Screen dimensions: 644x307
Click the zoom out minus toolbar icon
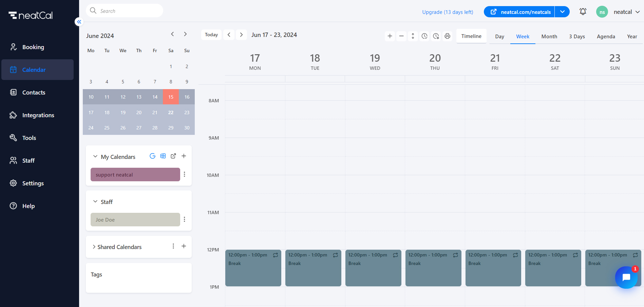tap(401, 36)
